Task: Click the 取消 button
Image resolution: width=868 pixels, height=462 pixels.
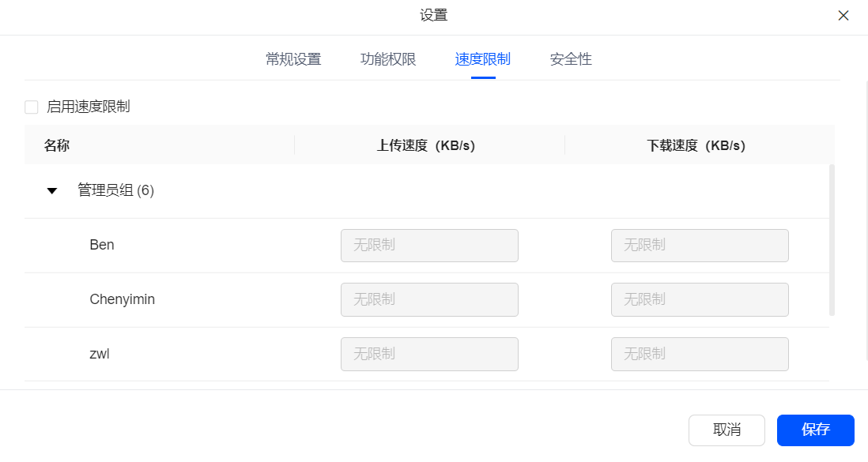Action: coord(726,430)
